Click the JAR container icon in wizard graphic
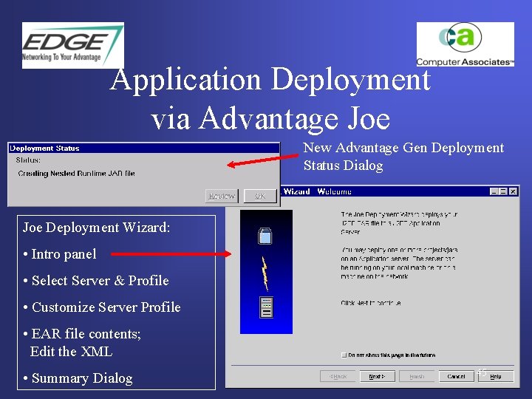Screen dimensions: 532x399 [265, 236]
